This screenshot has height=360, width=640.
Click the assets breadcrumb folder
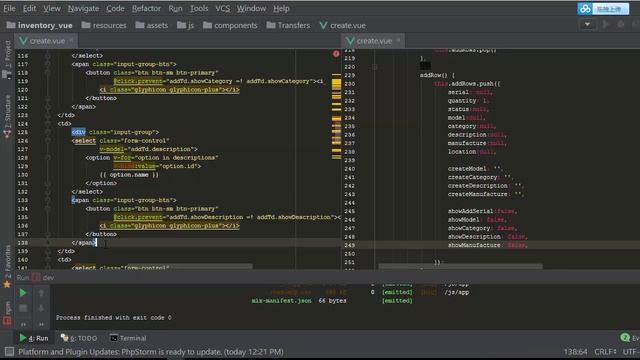click(x=152, y=25)
